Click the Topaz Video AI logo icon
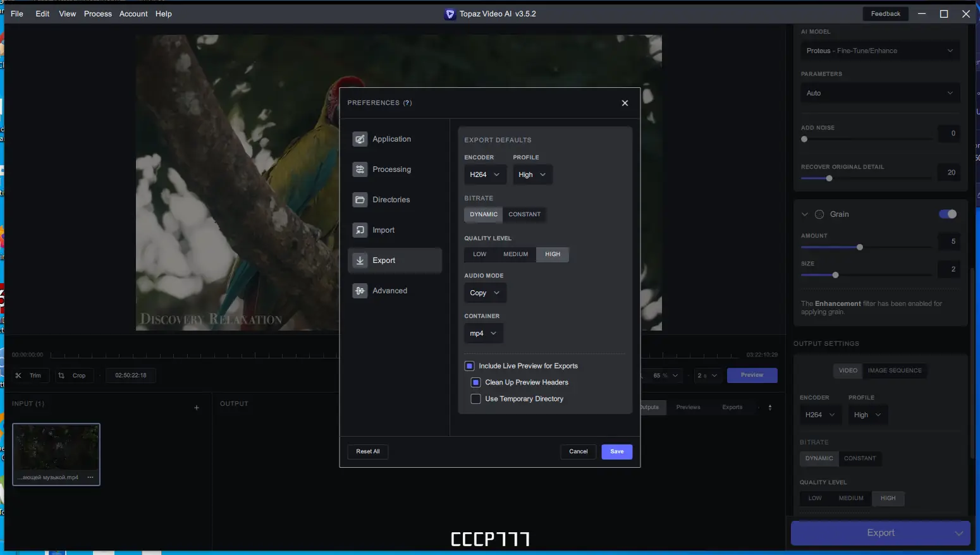 click(x=450, y=14)
